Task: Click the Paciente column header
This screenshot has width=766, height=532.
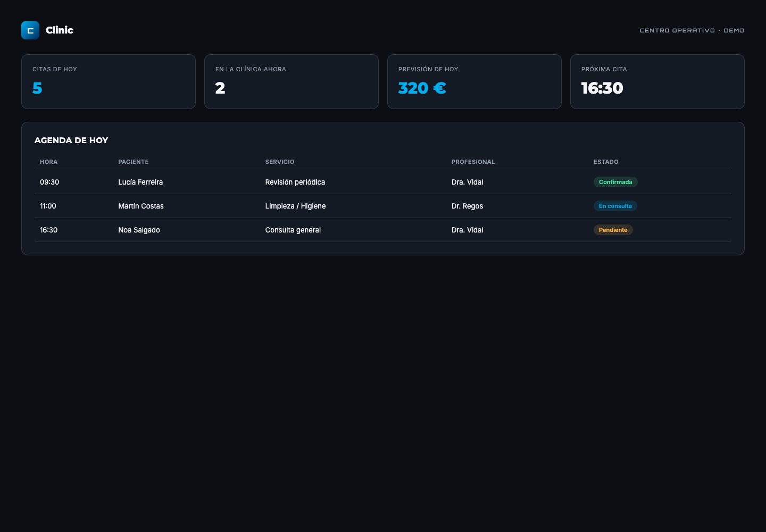Action: click(x=134, y=162)
